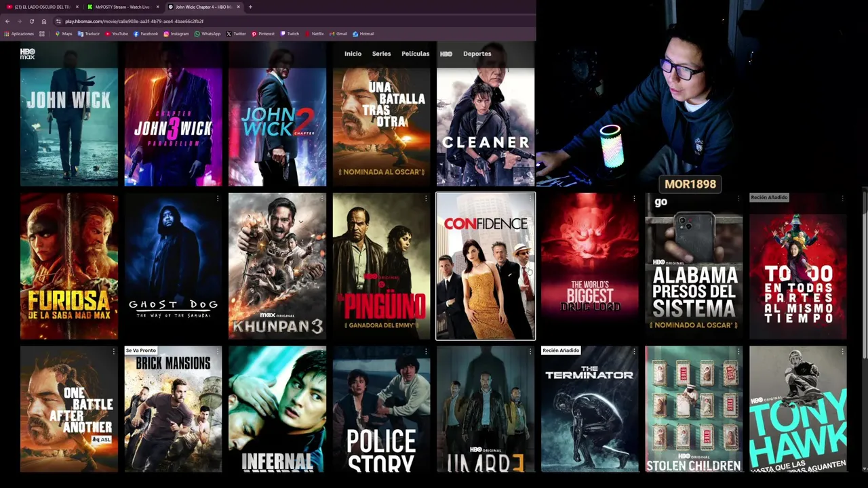Open the Aplicaciones bookmark
This screenshot has width=868, height=488.
coord(19,33)
